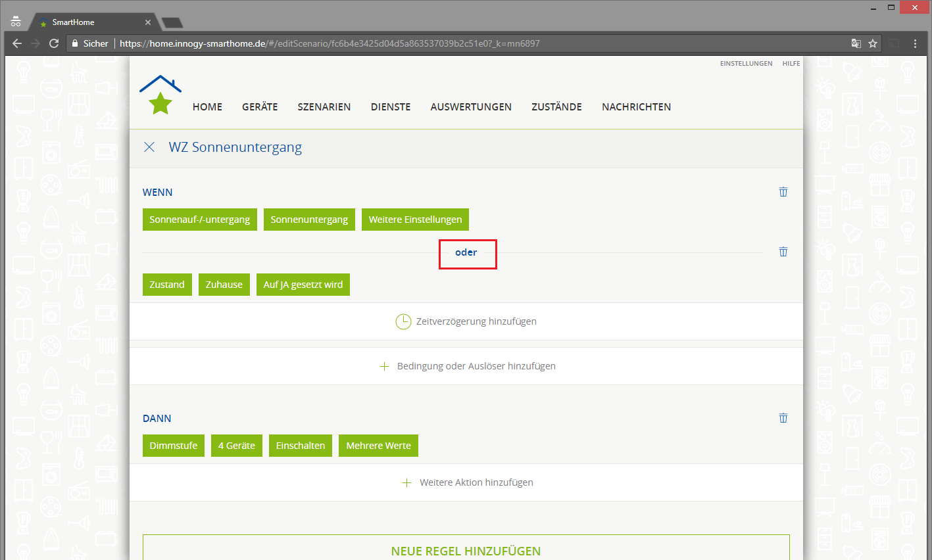Viewport: 932px width, 560px height.
Task: Delete the DANN action with trash icon
Action: point(783,418)
